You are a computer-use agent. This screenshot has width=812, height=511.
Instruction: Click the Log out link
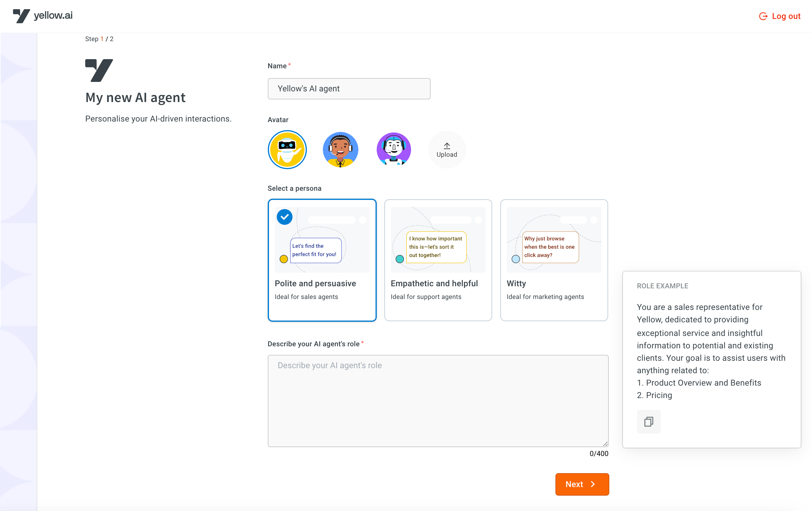click(x=780, y=16)
